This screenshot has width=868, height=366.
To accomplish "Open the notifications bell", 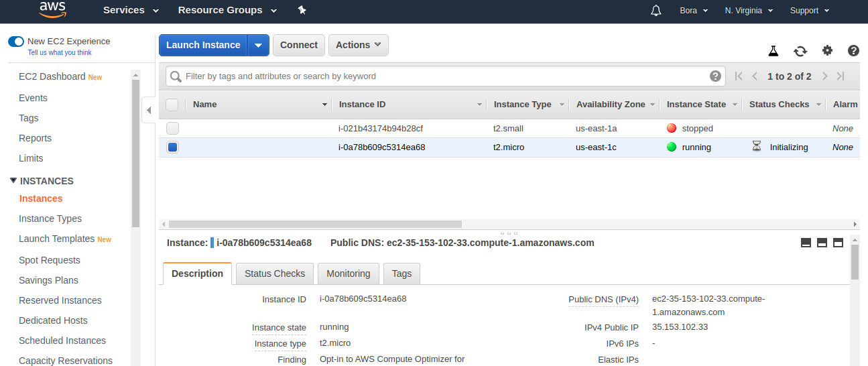I will (x=656, y=10).
